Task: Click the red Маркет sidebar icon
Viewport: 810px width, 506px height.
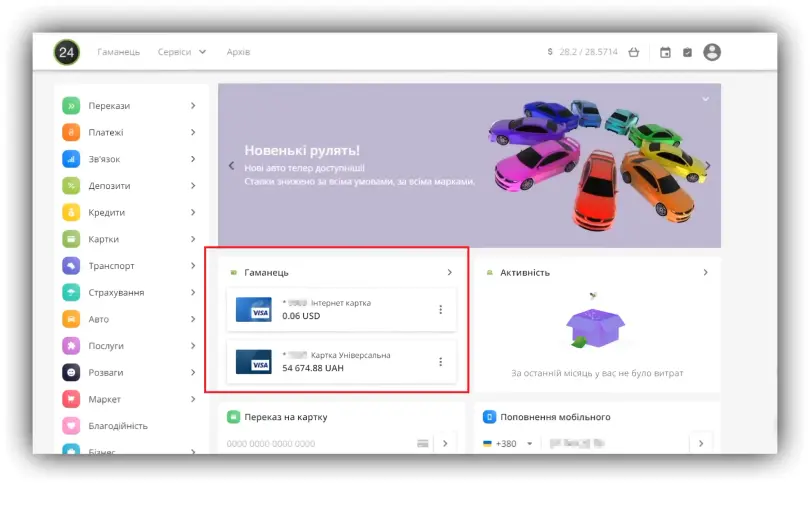Action: click(71, 399)
